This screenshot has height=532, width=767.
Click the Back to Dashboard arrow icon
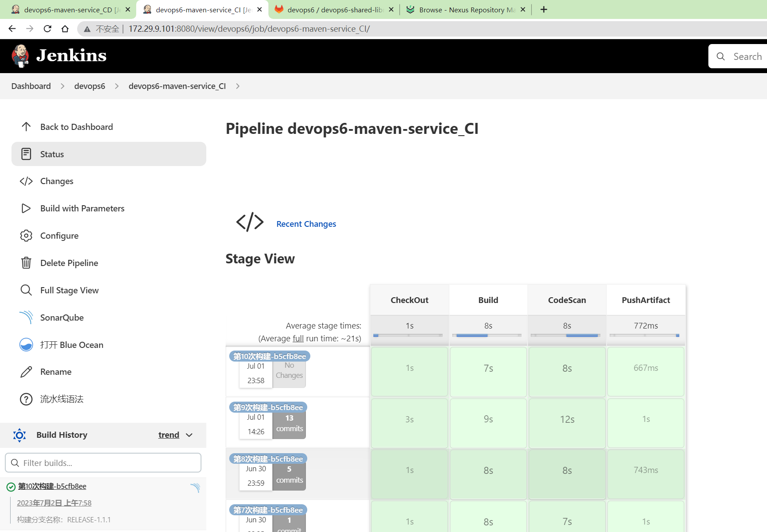click(x=26, y=127)
